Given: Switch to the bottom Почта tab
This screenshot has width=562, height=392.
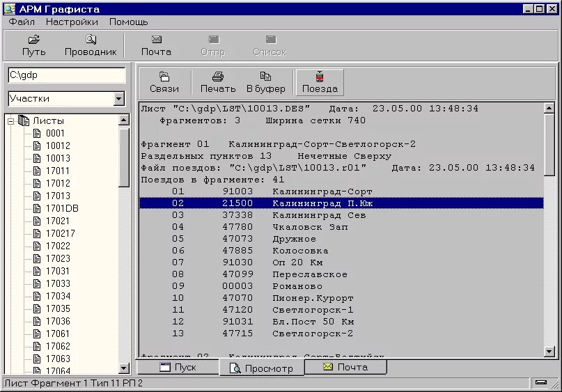Looking at the screenshot, I should pos(346,367).
